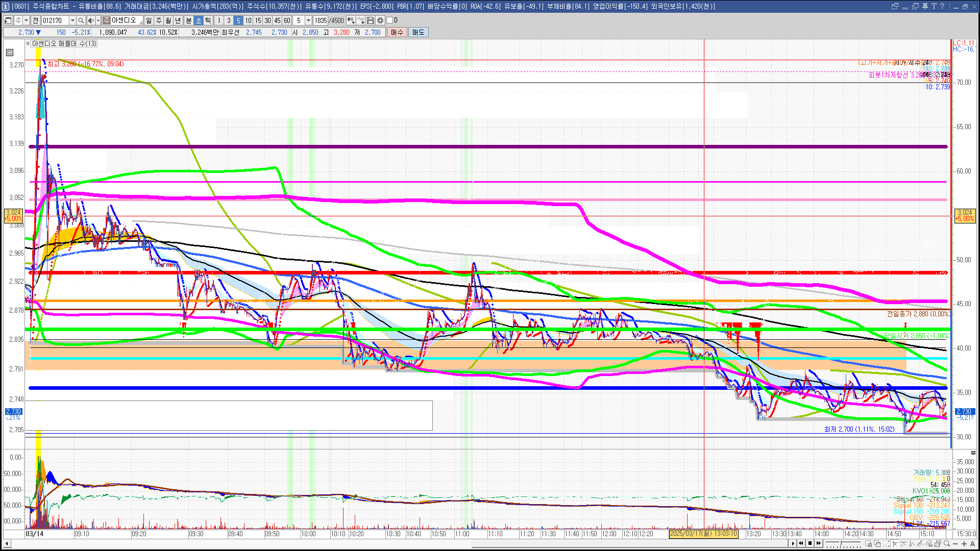Click the save chart floppy icon

[371, 20]
